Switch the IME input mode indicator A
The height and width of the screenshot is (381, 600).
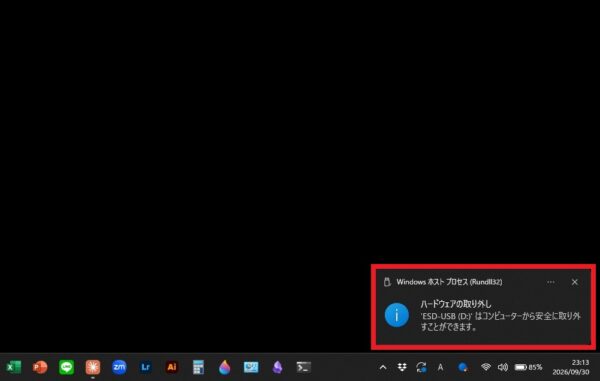[x=440, y=368]
